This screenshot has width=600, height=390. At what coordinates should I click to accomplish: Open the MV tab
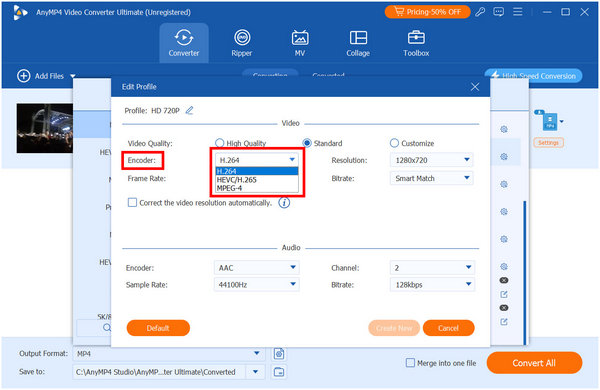300,43
